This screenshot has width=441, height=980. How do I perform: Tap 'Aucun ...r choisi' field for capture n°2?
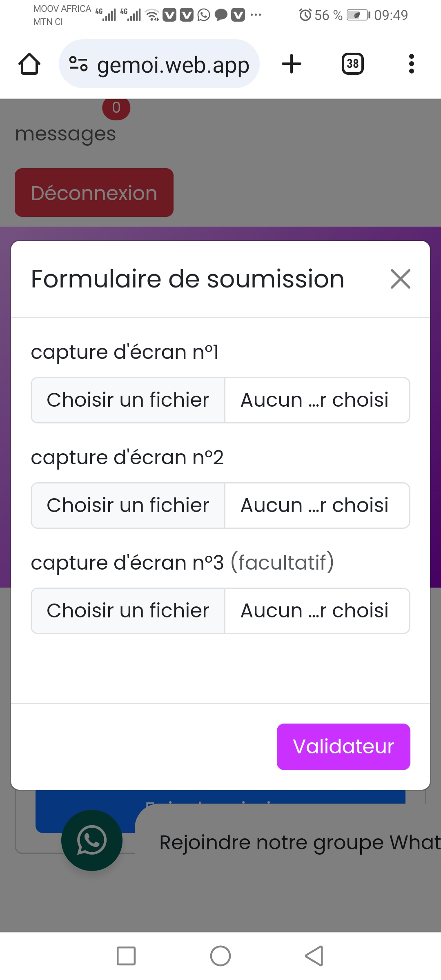click(315, 506)
